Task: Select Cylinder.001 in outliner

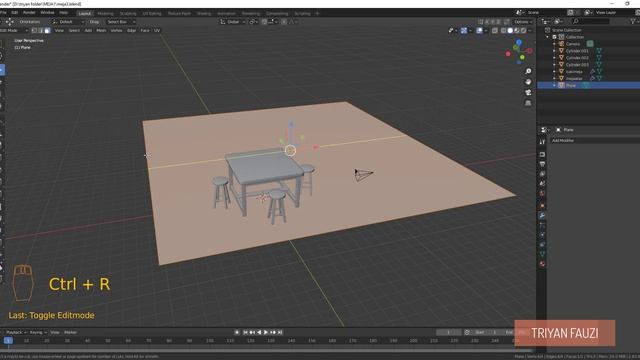Action: (x=577, y=51)
